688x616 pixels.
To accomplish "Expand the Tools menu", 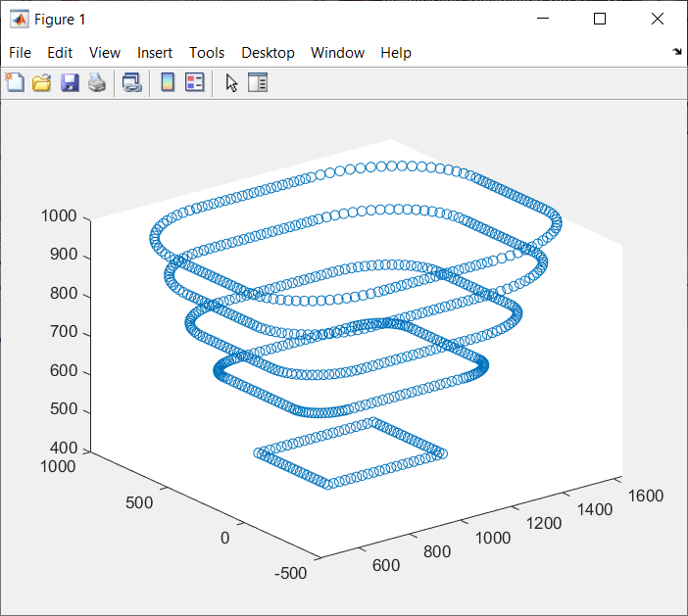I will pos(207,53).
